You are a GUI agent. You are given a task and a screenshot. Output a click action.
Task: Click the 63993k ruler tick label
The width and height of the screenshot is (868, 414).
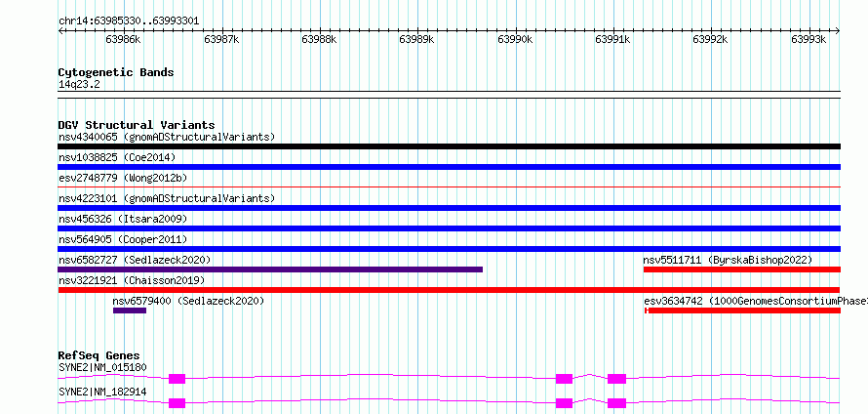coord(809,39)
